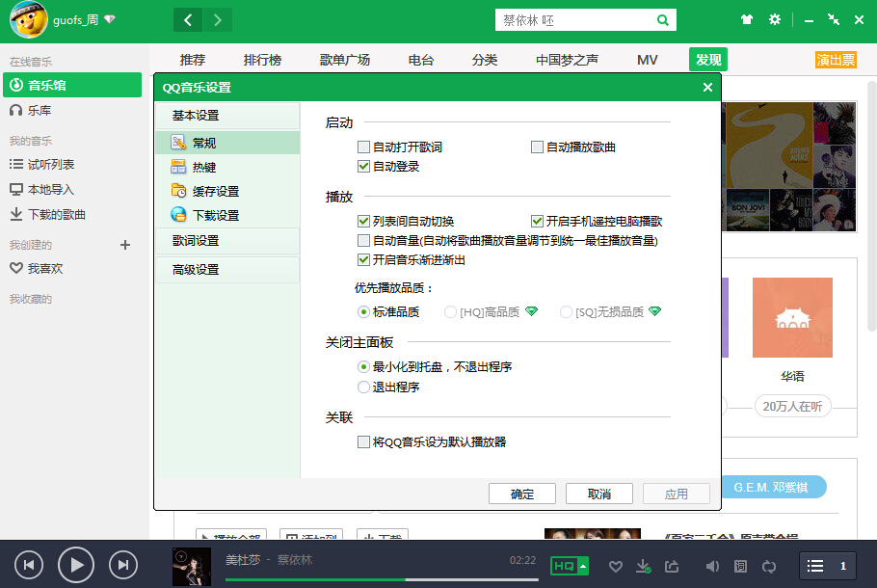877x588 pixels.
Task: Click the 确定 button
Action: click(521, 494)
